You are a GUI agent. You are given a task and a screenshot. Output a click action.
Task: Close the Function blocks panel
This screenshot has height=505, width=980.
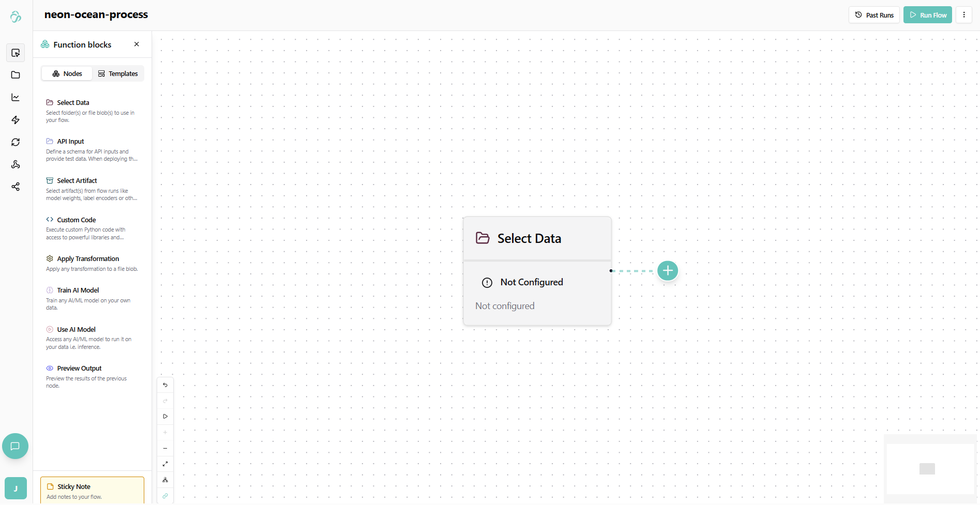[137, 44]
